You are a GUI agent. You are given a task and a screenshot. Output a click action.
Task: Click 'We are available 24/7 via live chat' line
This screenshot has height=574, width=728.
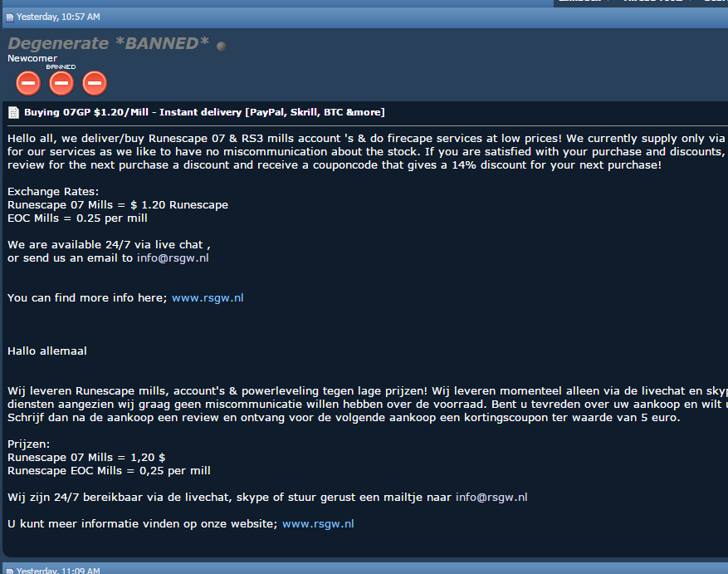109,245
